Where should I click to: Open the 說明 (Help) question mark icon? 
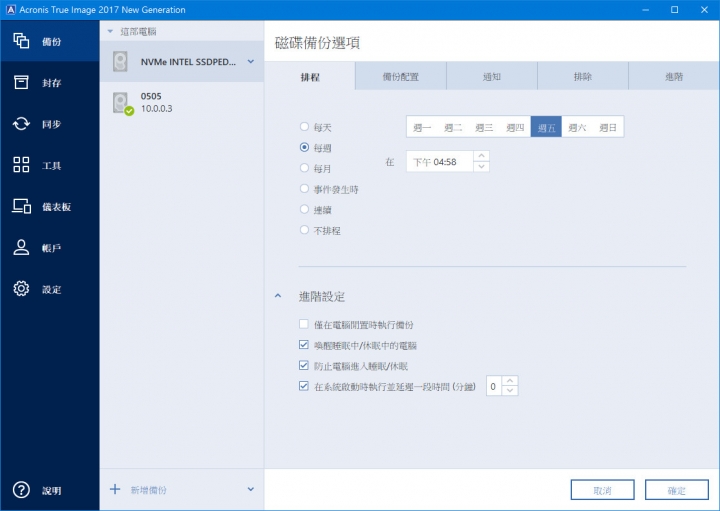[21, 490]
